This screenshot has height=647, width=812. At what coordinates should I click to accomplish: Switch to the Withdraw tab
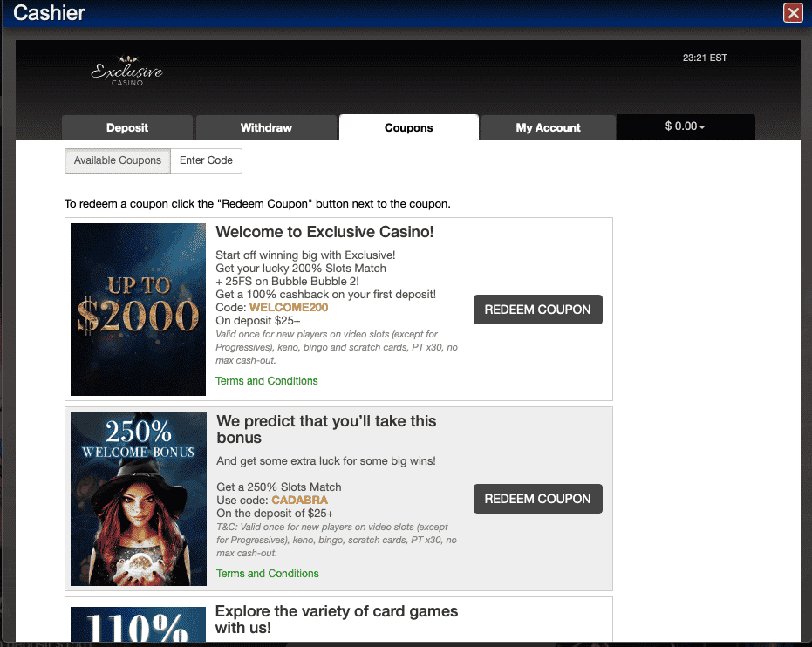pos(266,127)
